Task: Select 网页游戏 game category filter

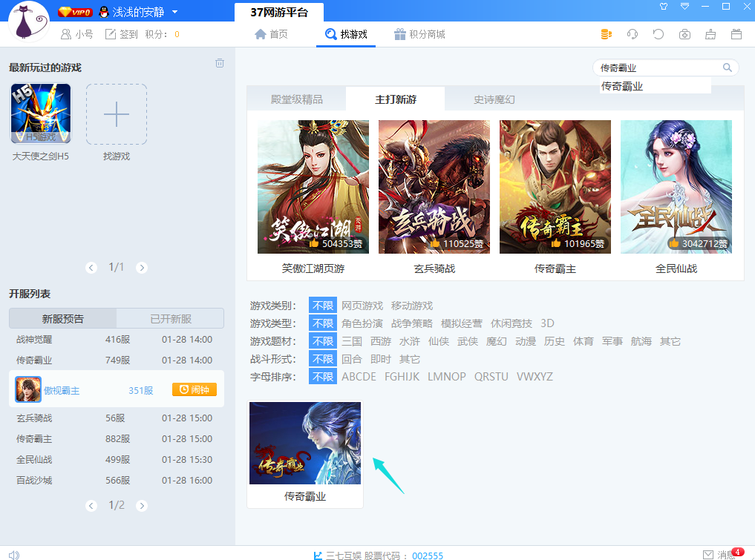Action: 362,306
